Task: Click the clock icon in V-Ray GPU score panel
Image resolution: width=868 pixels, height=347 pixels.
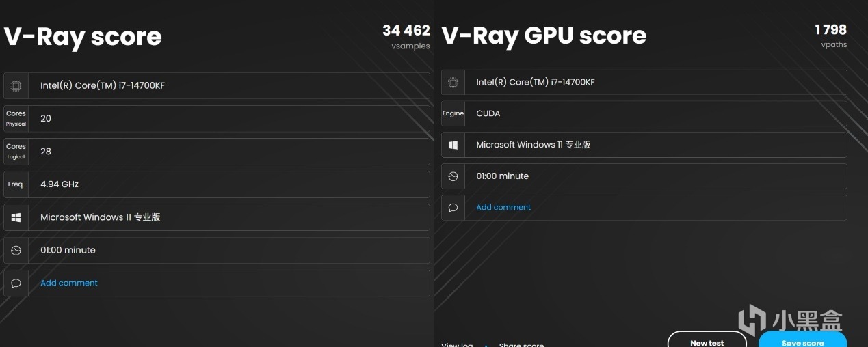Action: coord(453,176)
